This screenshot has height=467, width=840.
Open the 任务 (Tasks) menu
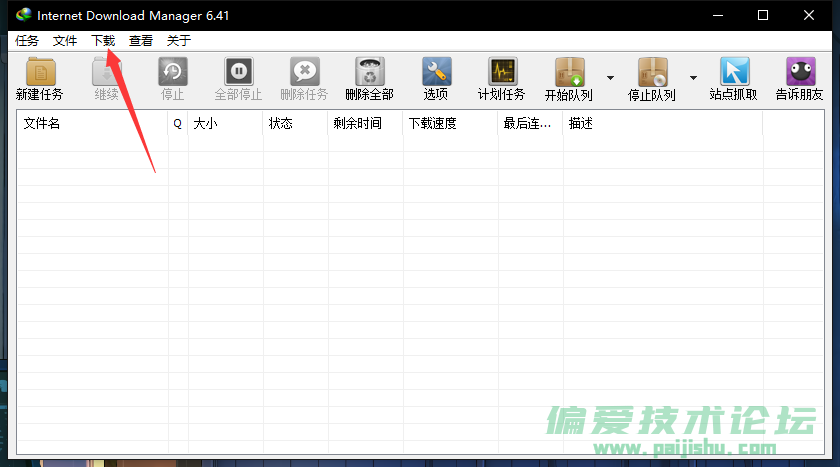click(x=27, y=41)
